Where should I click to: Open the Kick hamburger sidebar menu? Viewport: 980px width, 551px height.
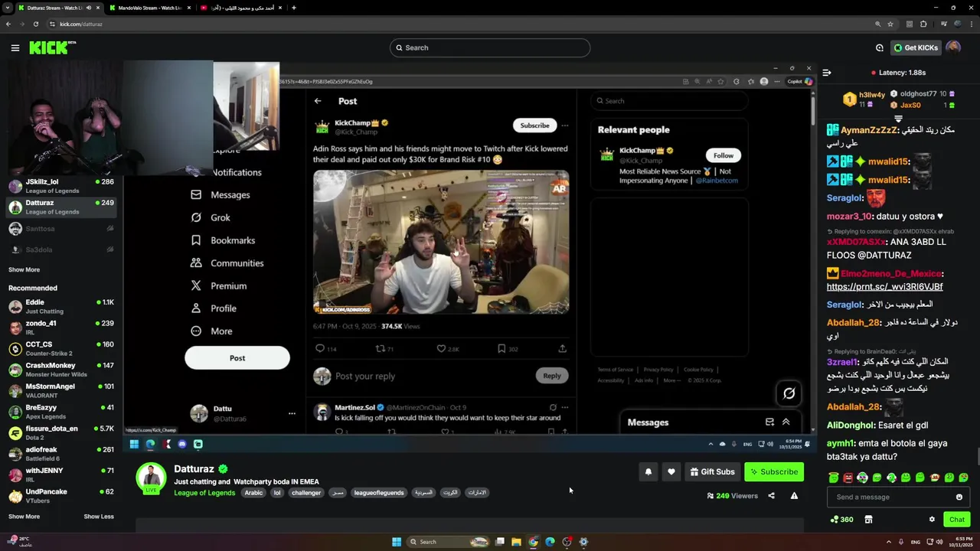pyautogui.click(x=15, y=47)
